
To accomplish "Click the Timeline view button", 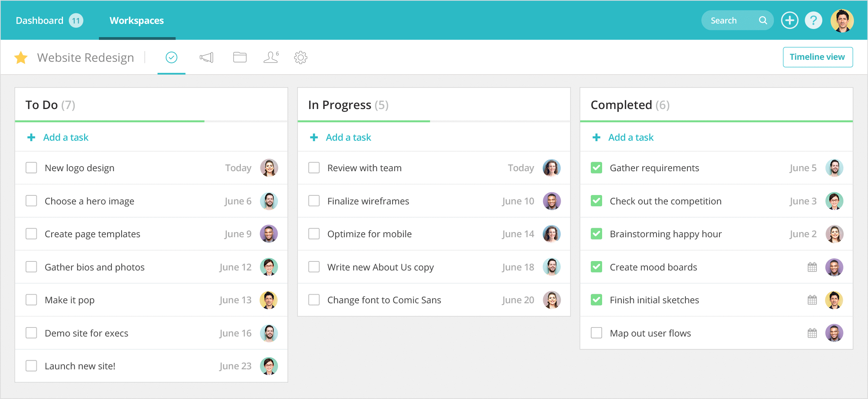I will pos(818,57).
